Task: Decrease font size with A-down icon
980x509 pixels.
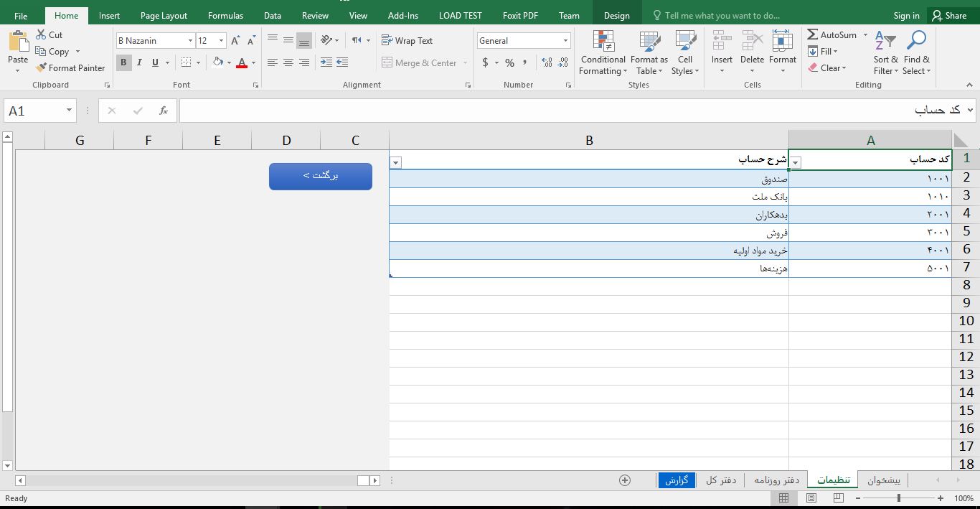Action: tap(250, 41)
